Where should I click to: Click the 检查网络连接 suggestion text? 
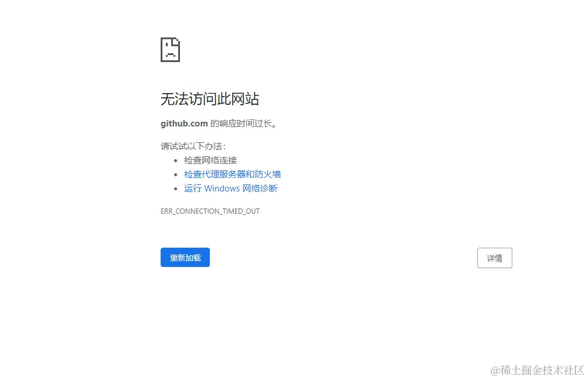click(210, 160)
